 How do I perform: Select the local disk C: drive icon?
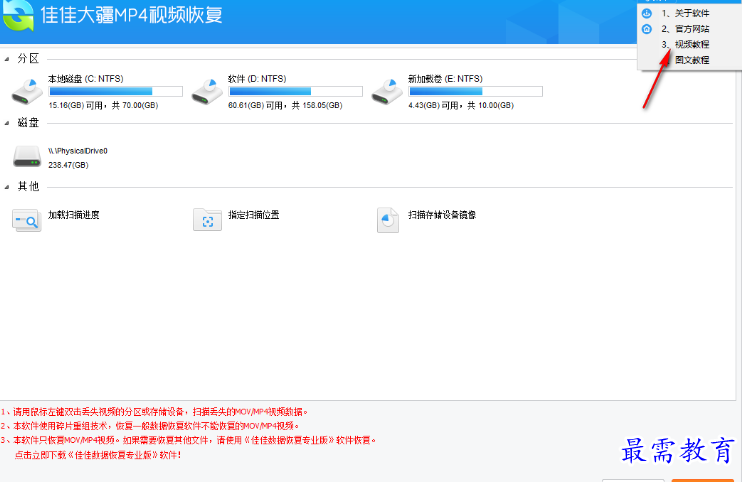27,92
